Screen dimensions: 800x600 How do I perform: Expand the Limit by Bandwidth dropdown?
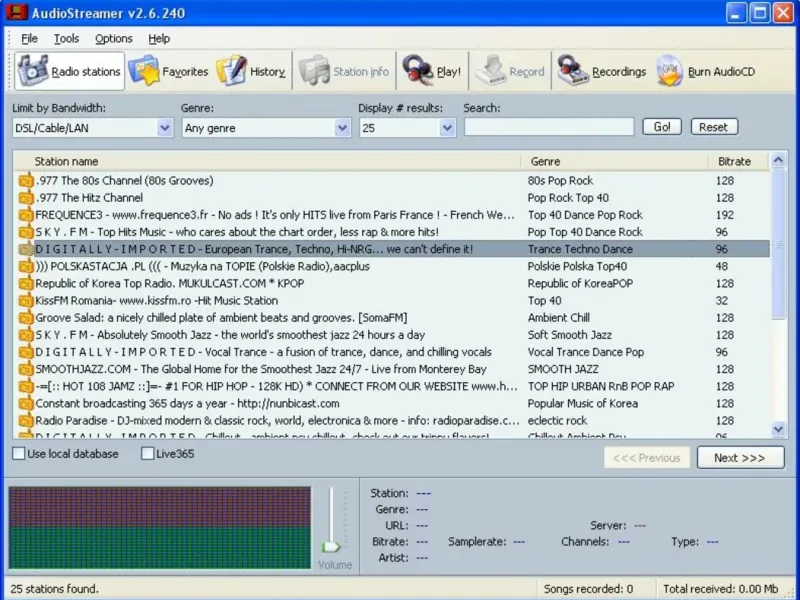[x=165, y=128]
